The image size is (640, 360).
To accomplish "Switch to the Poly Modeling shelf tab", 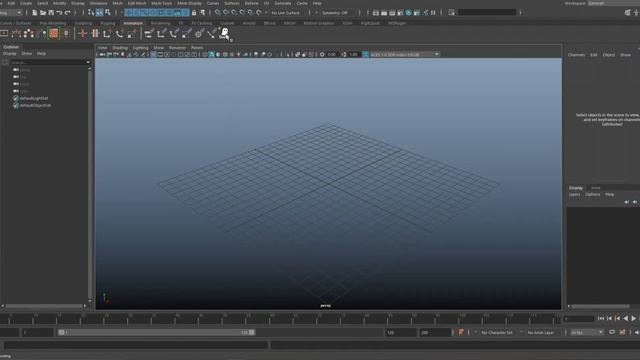I will point(53,23).
